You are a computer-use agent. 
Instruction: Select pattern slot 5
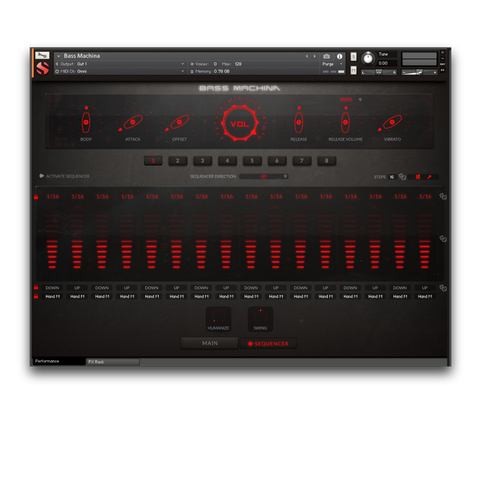pos(252,161)
